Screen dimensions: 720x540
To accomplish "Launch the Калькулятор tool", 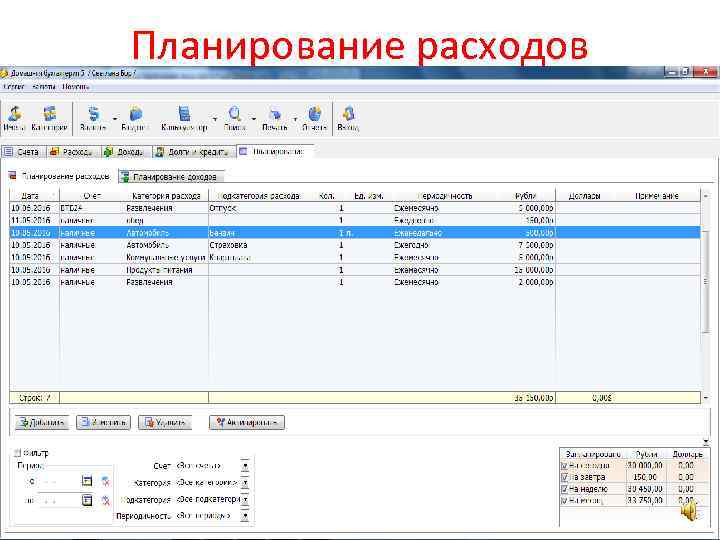I will click(184, 118).
